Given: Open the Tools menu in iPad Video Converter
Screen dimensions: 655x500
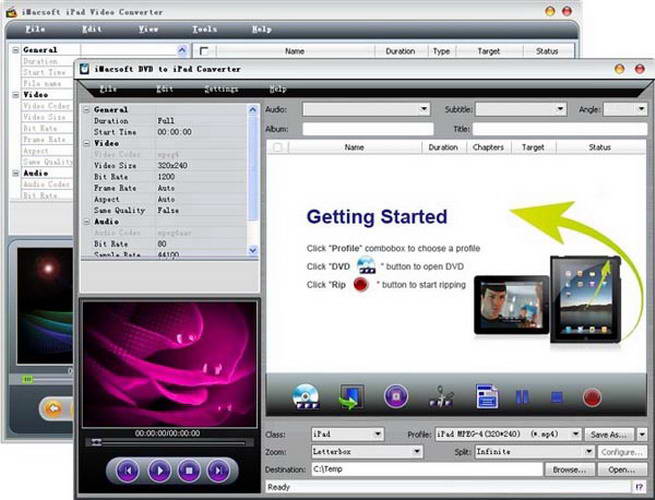Looking at the screenshot, I should point(205,29).
